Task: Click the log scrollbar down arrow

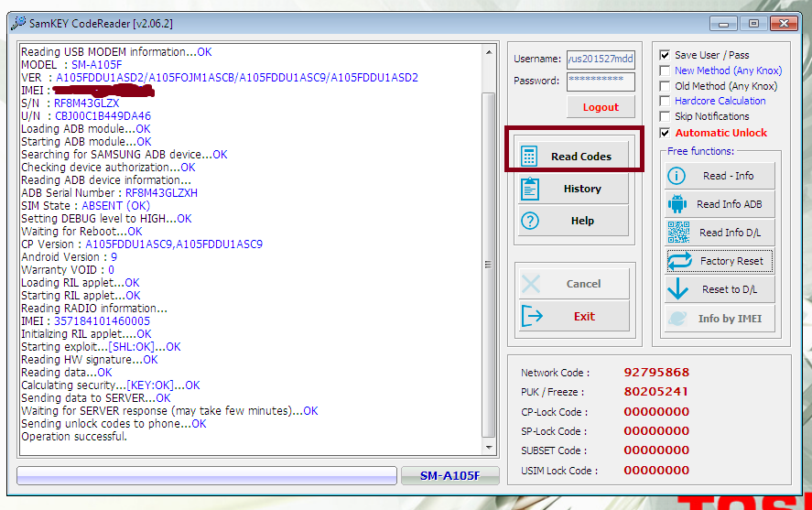Action: point(488,448)
